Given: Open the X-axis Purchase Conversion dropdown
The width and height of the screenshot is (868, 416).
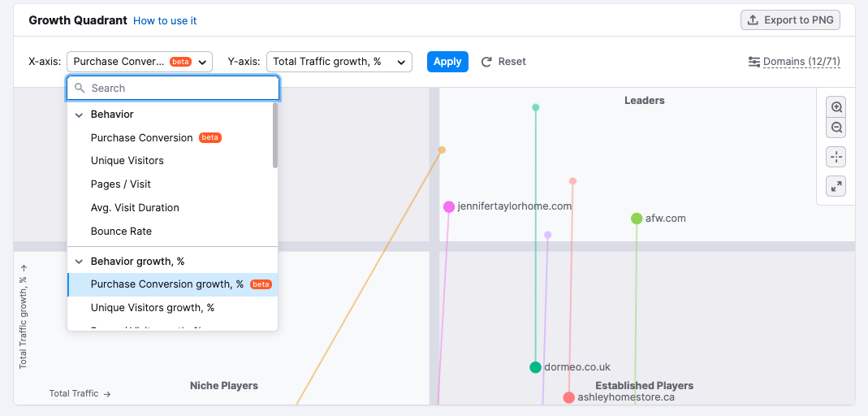Looking at the screenshot, I should 140,62.
